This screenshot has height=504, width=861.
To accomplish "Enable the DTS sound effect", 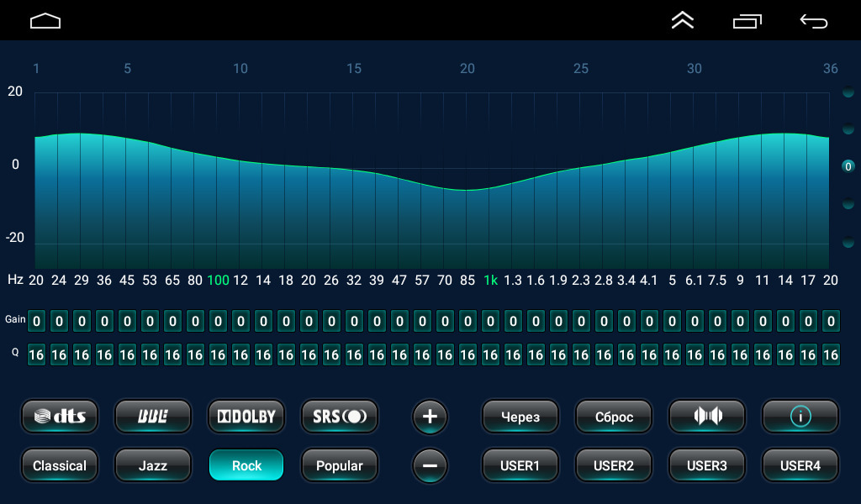I will [x=60, y=416].
